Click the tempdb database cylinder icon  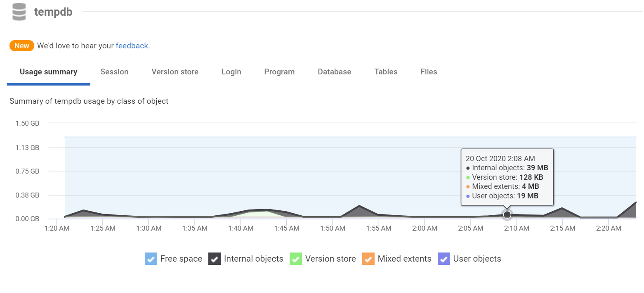point(19,12)
